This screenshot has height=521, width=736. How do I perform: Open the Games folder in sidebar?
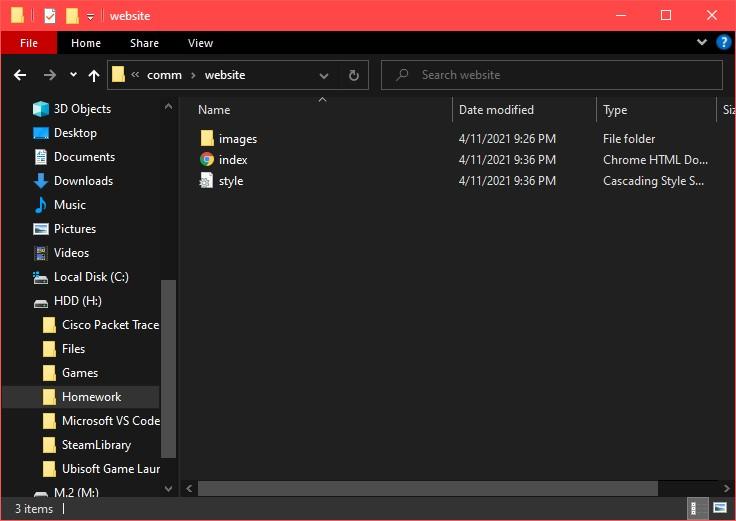80,373
